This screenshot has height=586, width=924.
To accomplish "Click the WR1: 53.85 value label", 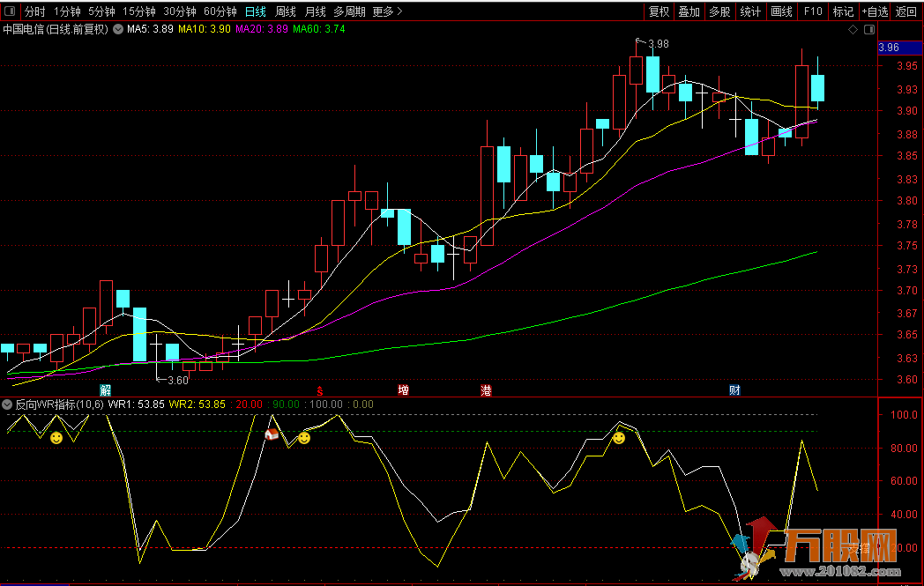I will coord(136,404).
